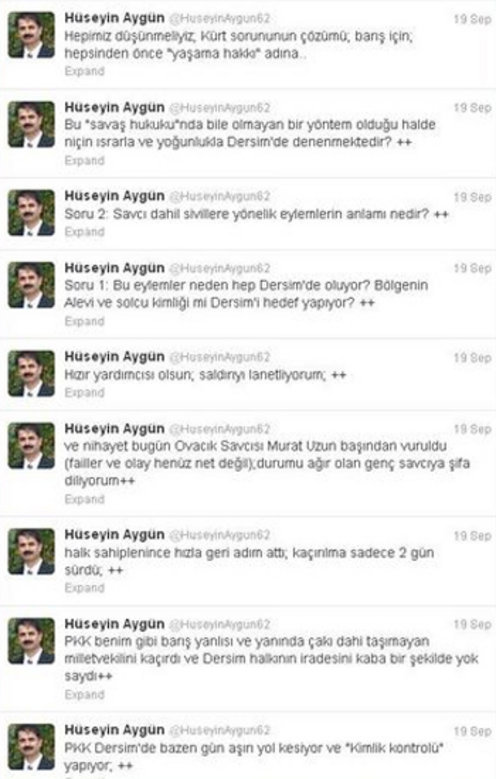
Task: Expand the 'savaş hukuku' tweet
Action: pos(84,160)
